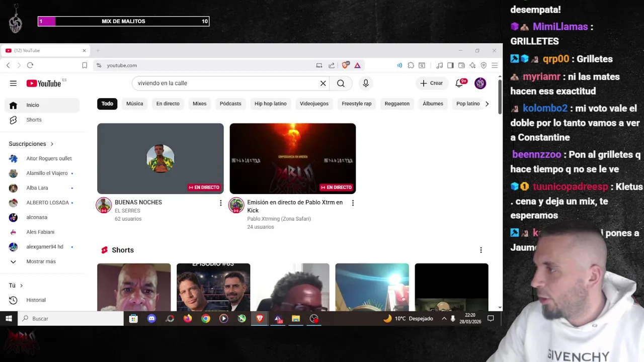Select the Música filter chip
This screenshot has width=644, height=362.
[x=134, y=104]
